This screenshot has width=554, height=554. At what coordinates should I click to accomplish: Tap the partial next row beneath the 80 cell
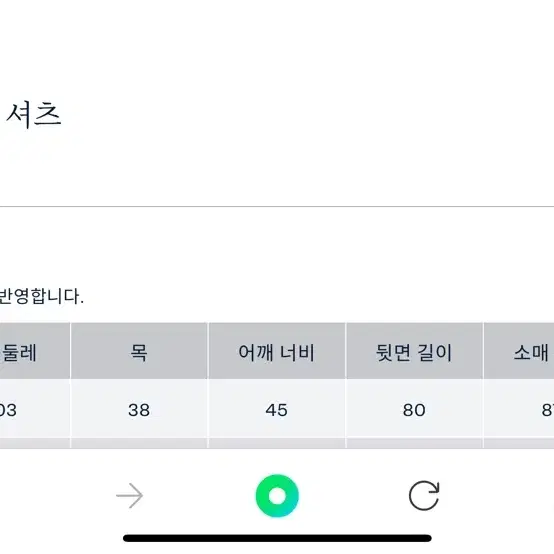coord(414,443)
